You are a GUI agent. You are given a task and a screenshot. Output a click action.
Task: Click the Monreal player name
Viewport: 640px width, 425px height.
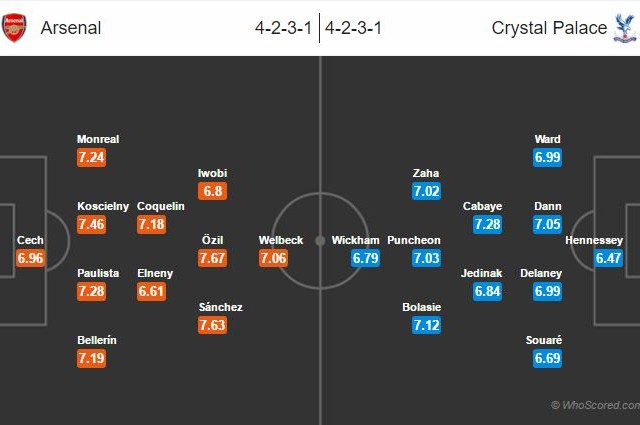[98, 139]
